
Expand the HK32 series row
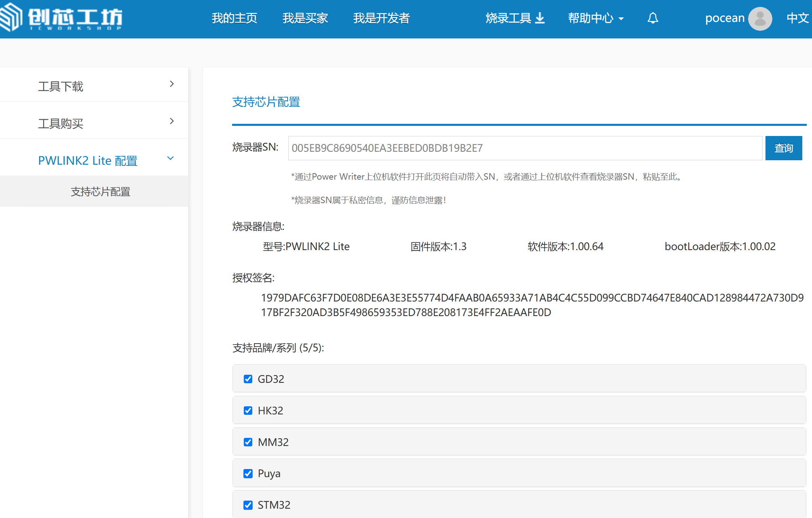[x=519, y=410]
